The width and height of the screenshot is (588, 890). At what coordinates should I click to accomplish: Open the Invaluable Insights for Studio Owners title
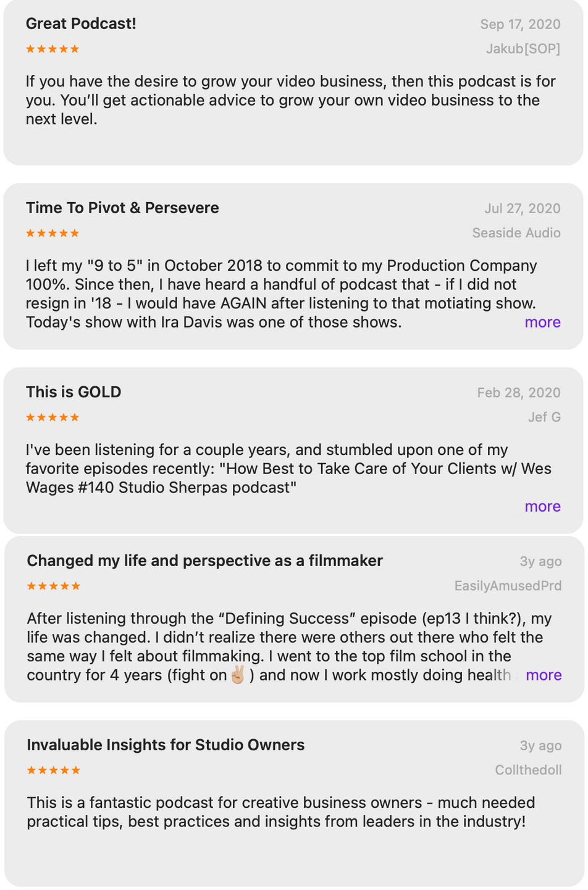click(x=166, y=745)
